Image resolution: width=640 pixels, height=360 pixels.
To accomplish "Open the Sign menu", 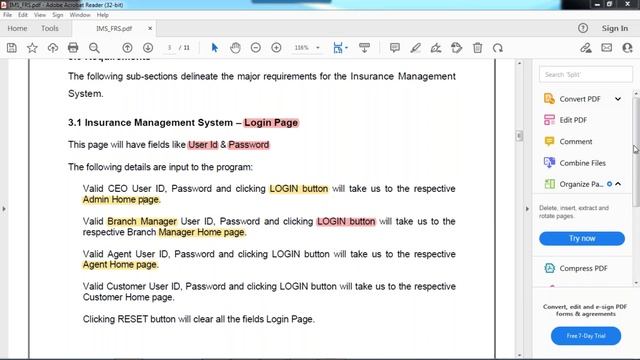I will click(x=58, y=15).
